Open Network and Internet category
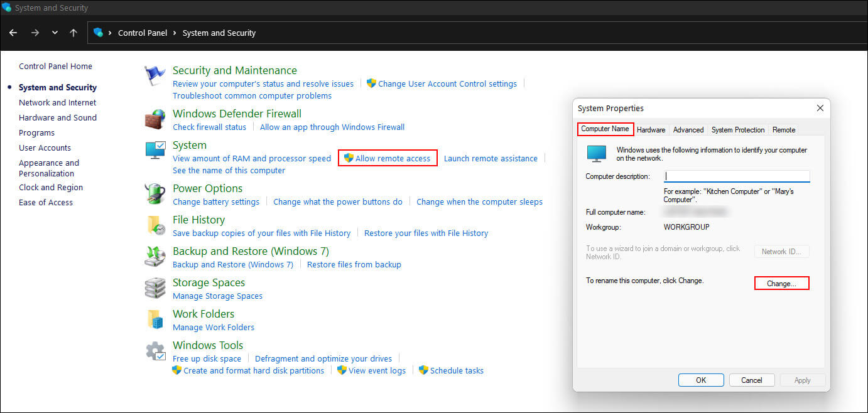The height and width of the screenshot is (413, 868). [58, 103]
